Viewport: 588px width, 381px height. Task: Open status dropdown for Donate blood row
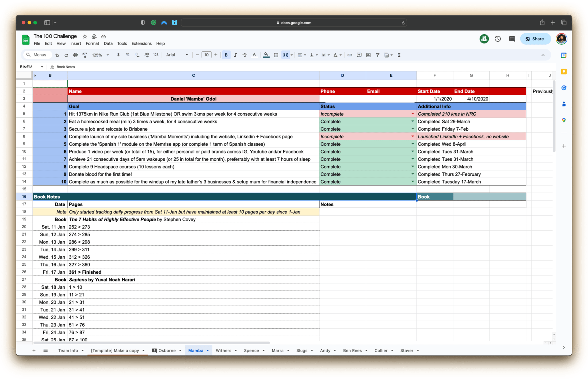(x=413, y=174)
